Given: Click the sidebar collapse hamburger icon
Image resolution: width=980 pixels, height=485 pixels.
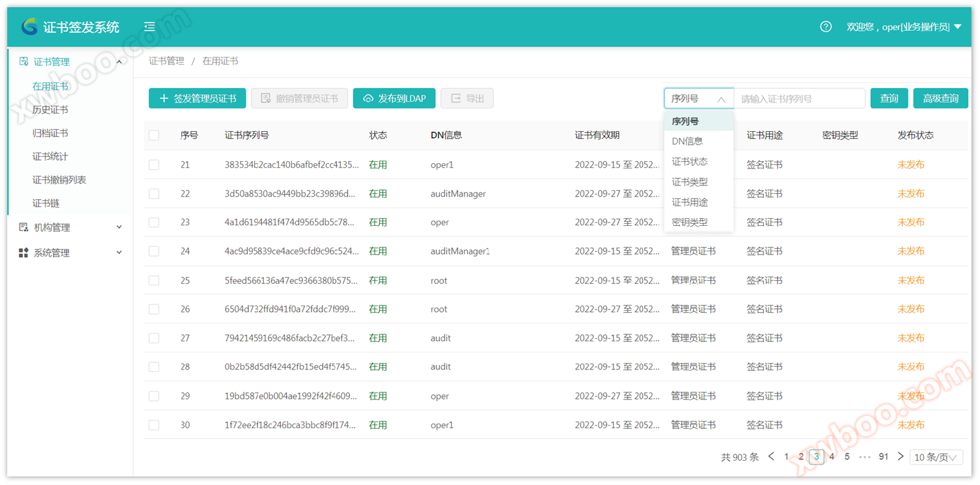Looking at the screenshot, I should coord(150,27).
